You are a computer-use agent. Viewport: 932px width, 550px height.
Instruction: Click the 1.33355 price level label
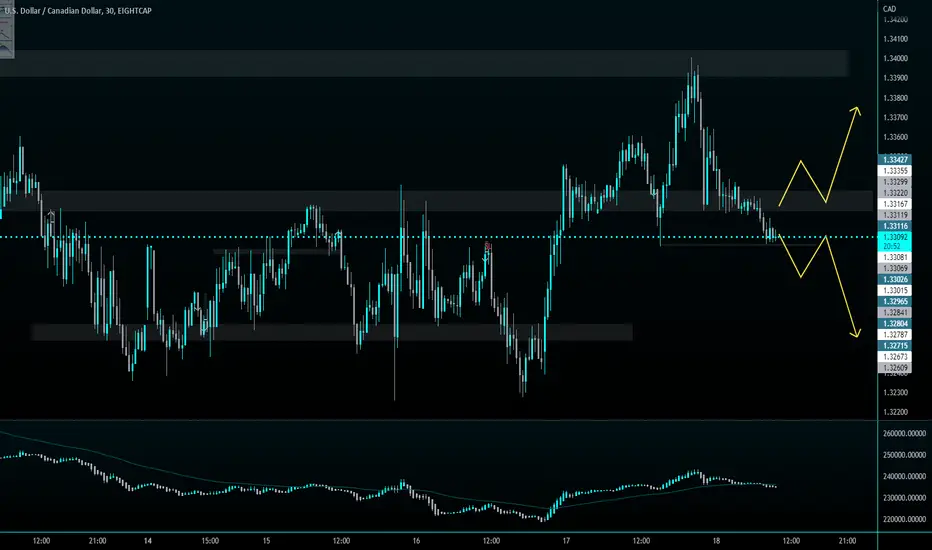point(895,171)
